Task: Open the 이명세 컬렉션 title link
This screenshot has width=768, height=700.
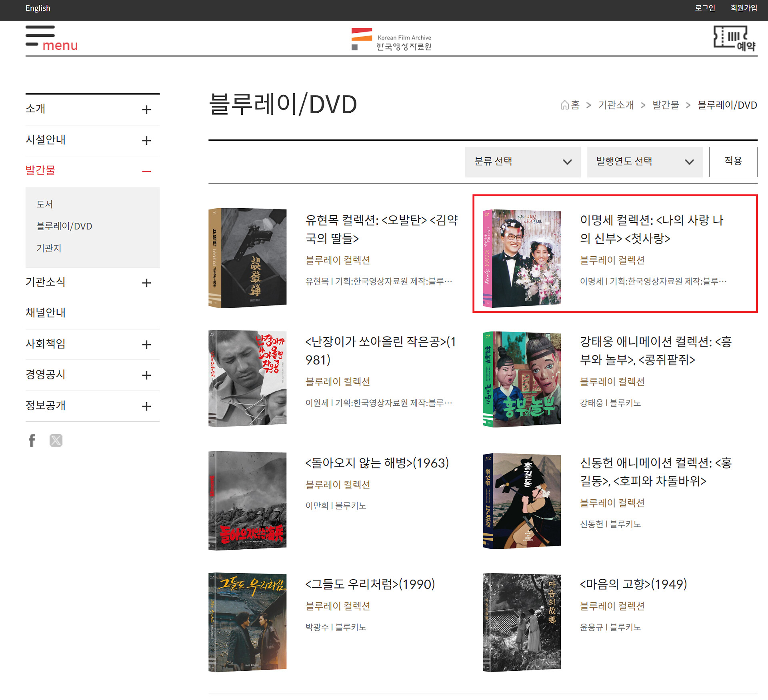Action: click(652, 229)
